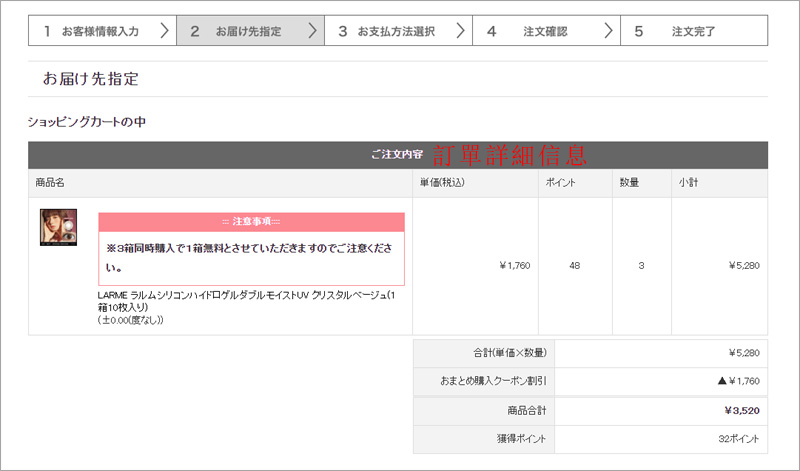800x471 pixels.
Task: Click chevron arrow after お客様情報入力 step
Action: click(165, 31)
